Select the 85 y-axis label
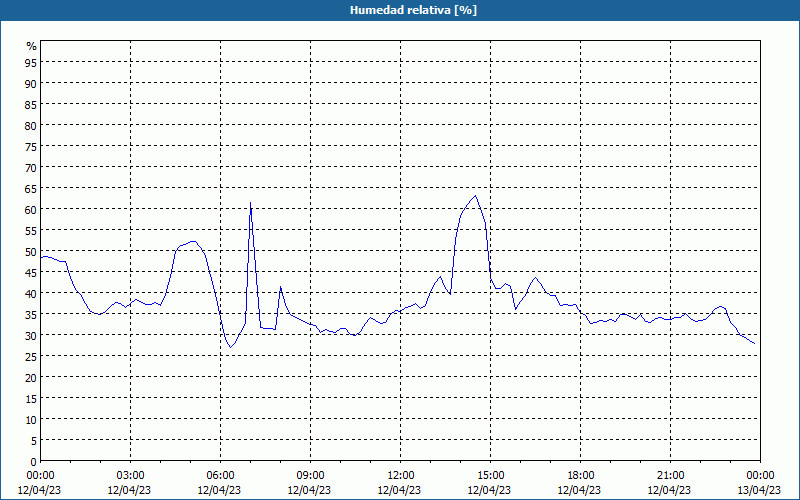The image size is (800, 500). 31,104
